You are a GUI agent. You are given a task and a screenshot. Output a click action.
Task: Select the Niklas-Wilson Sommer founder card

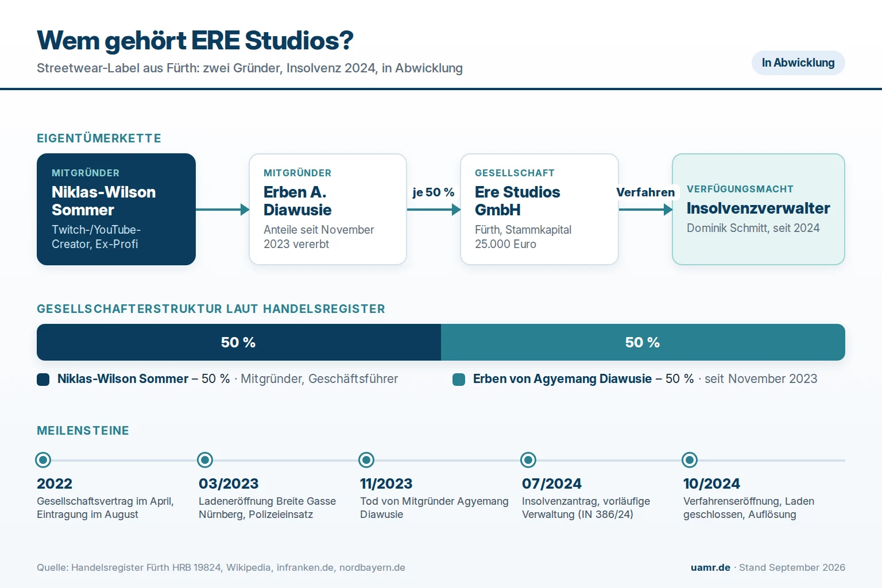[116, 209]
